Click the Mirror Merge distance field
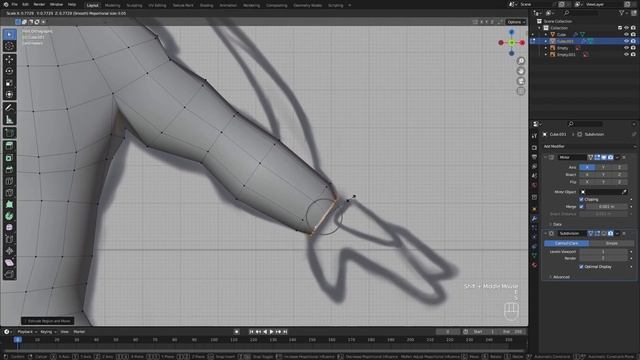640x360 pixels. click(607, 207)
